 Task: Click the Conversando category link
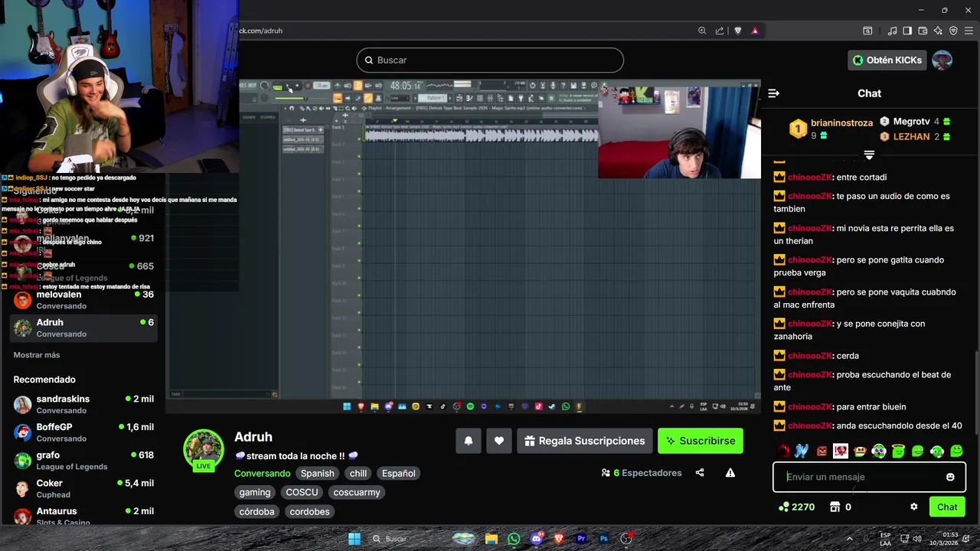tap(262, 474)
